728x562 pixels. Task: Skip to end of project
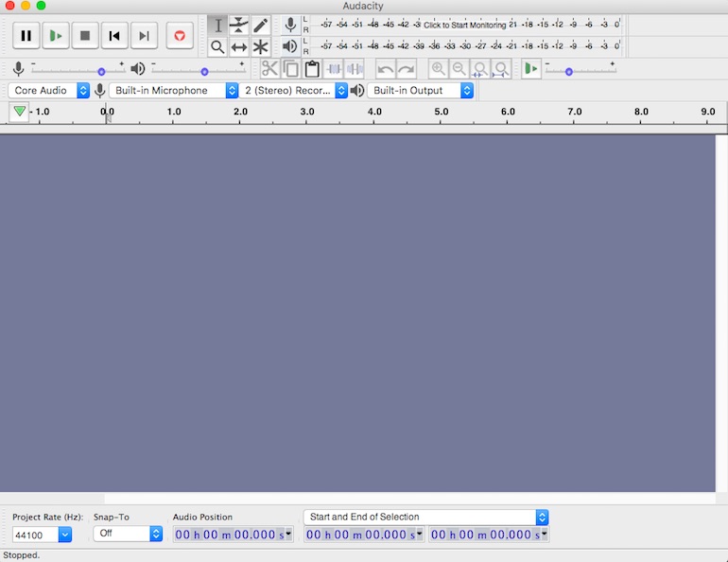point(144,35)
